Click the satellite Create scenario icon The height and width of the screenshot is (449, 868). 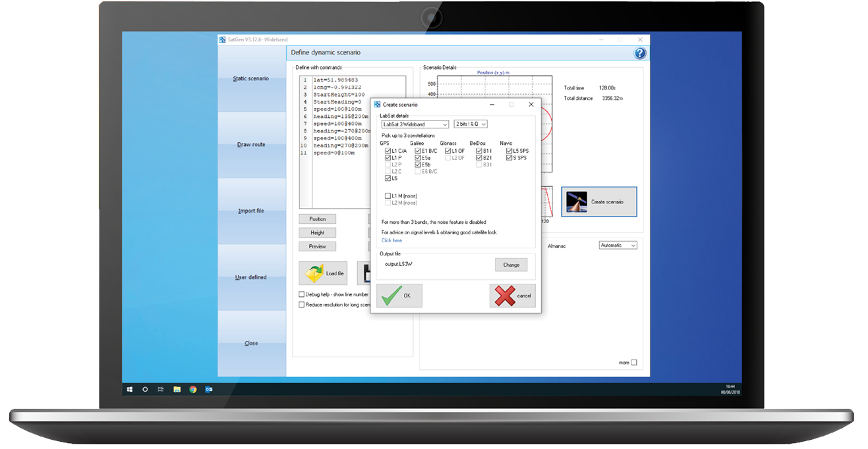(x=577, y=201)
